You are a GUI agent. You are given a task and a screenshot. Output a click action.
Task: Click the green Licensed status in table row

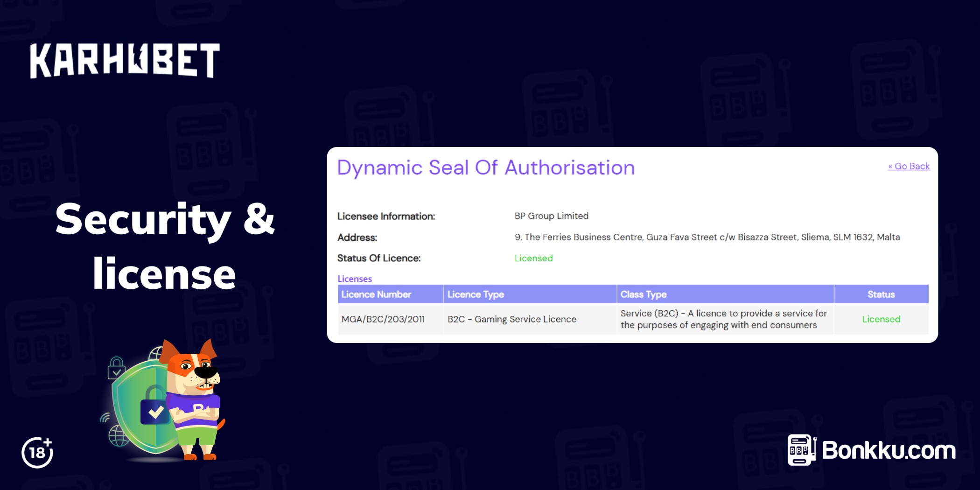click(881, 319)
